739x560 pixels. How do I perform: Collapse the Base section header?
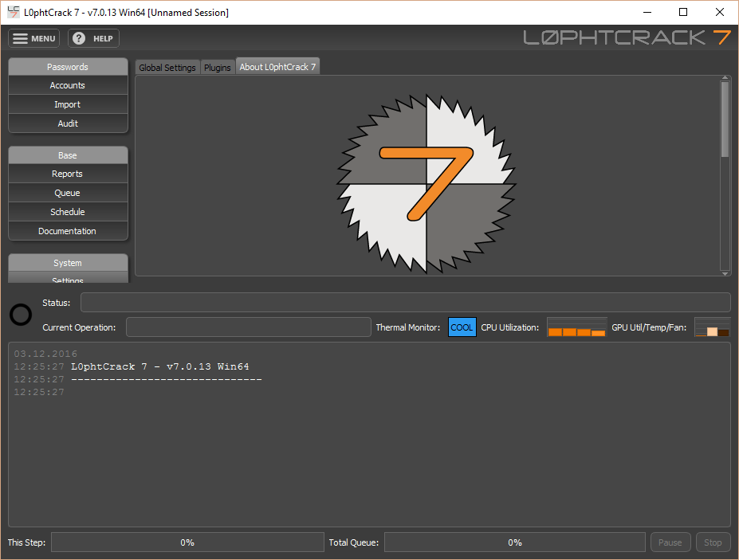(x=68, y=155)
